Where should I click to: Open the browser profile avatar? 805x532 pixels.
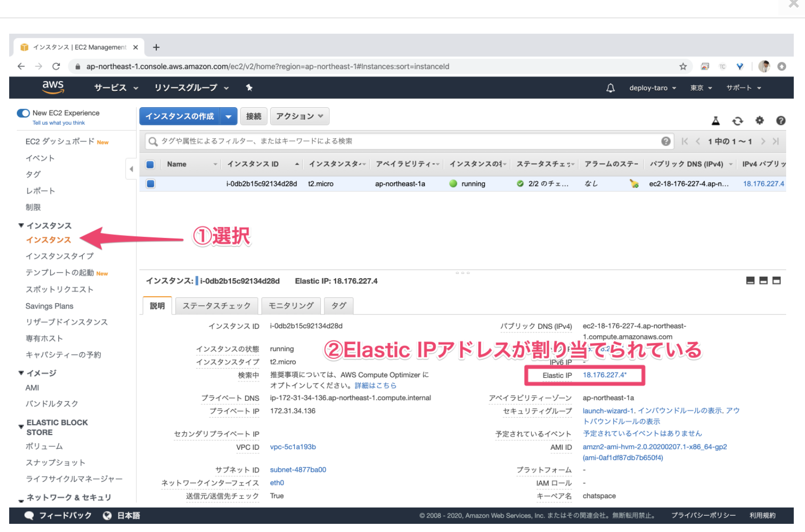pos(764,66)
